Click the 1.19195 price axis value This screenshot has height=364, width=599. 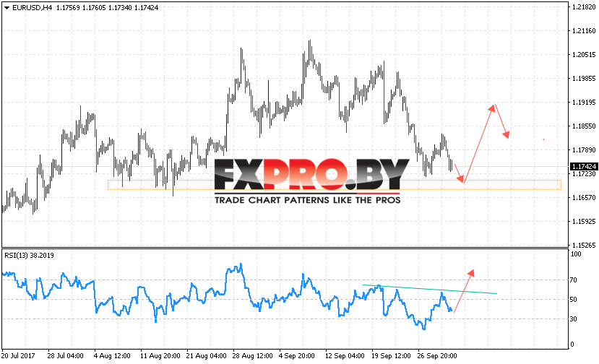click(x=584, y=103)
